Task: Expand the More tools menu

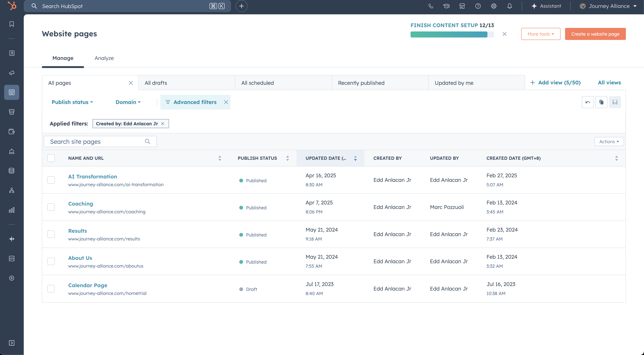Action: click(541, 34)
